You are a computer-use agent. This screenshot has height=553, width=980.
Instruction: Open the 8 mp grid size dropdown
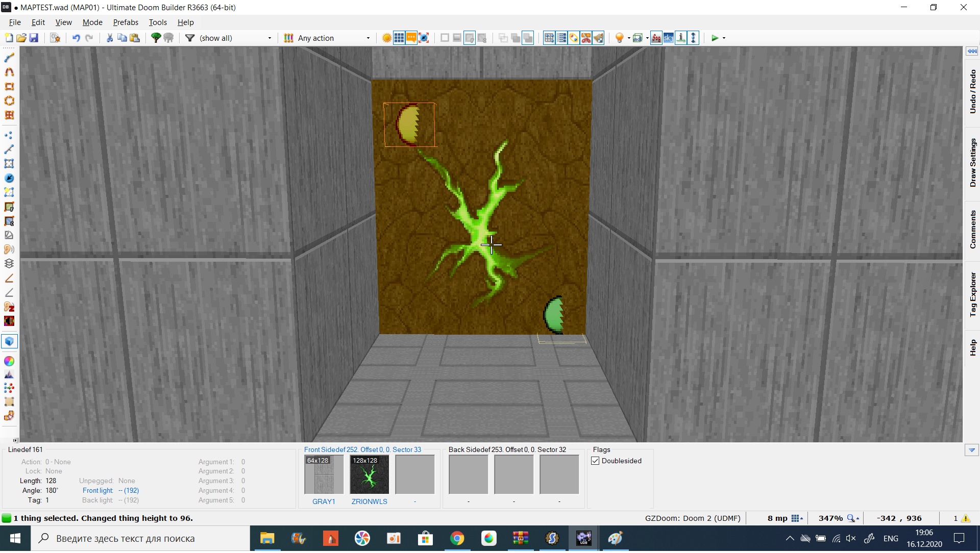pyautogui.click(x=797, y=519)
